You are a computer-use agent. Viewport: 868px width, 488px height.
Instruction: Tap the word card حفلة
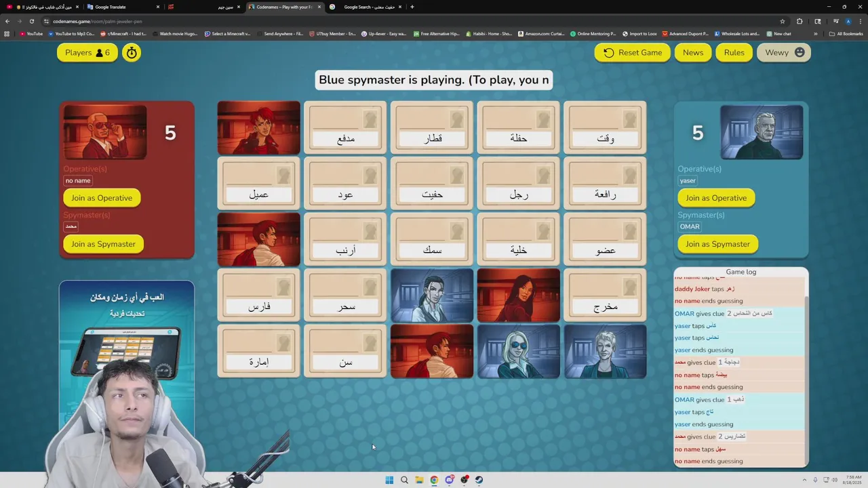pos(518,128)
